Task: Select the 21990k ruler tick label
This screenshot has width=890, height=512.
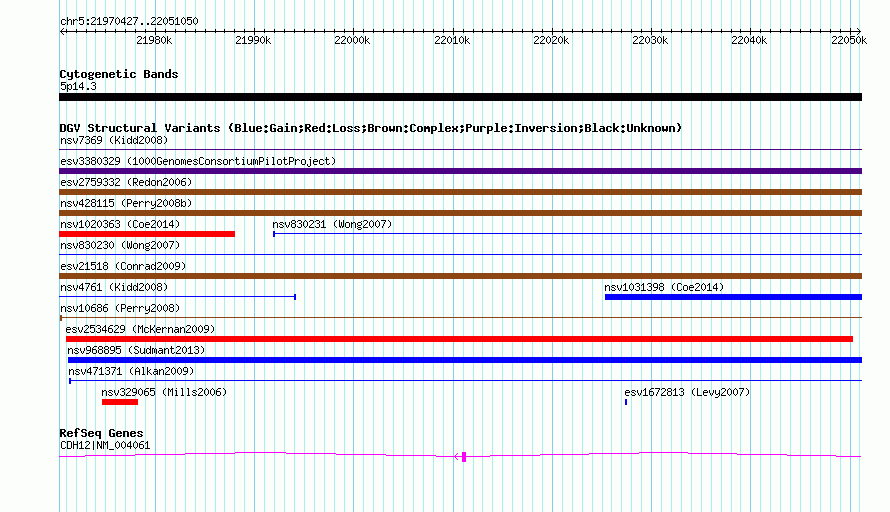Action: (x=253, y=40)
